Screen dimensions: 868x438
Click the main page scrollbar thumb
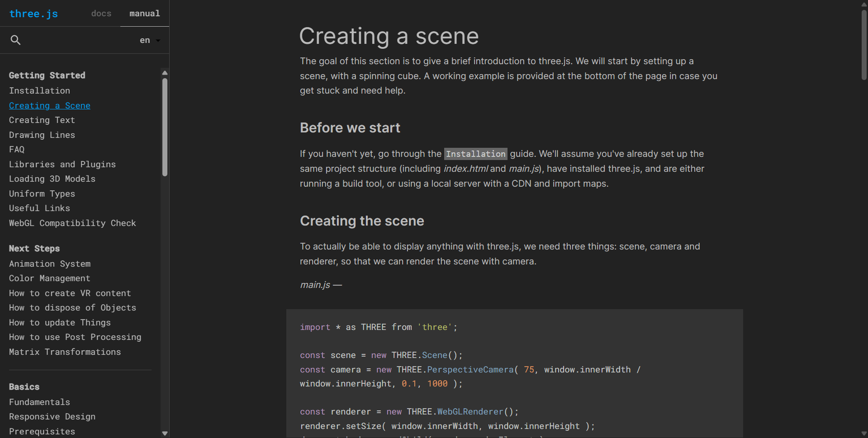coord(864,45)
